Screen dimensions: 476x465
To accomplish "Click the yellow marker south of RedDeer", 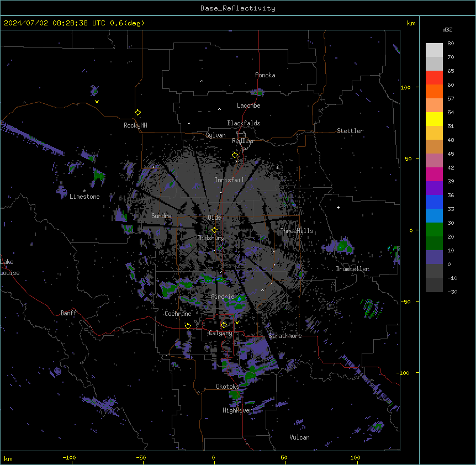I will click(x=235, y=155).
